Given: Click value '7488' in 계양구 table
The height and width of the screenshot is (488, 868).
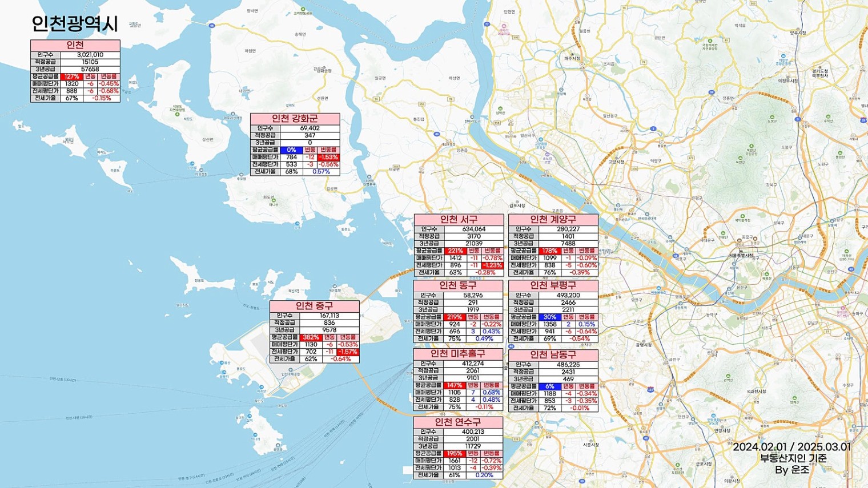Looking at the screenshot, I should [x=568, y=244].
